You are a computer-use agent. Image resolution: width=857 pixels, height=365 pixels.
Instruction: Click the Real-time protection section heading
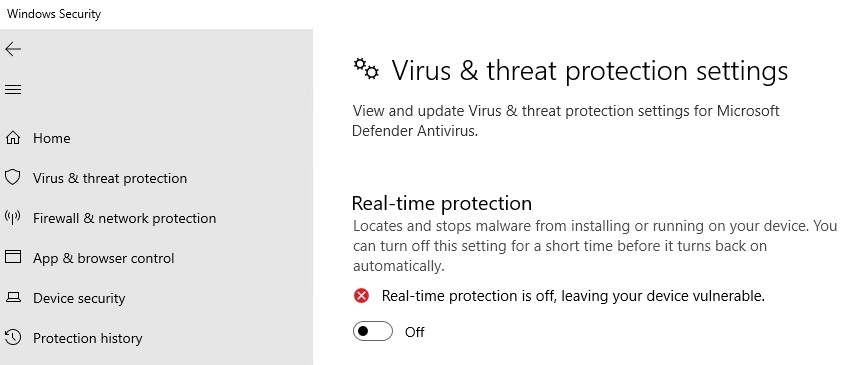442,203
